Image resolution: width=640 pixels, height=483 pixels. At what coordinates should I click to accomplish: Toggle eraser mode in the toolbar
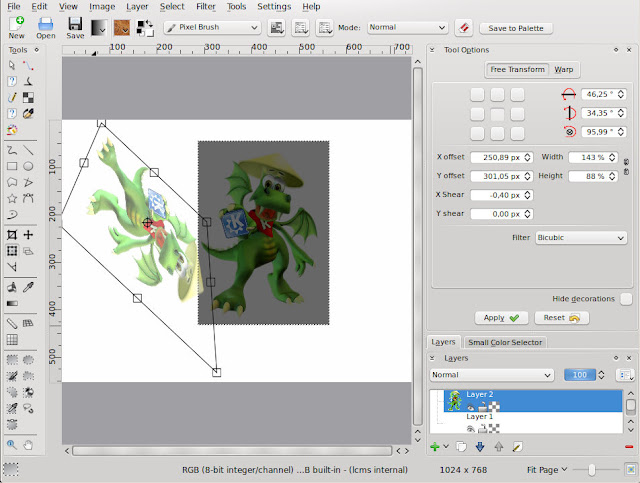pyautogui.click(x=464, y=28)
